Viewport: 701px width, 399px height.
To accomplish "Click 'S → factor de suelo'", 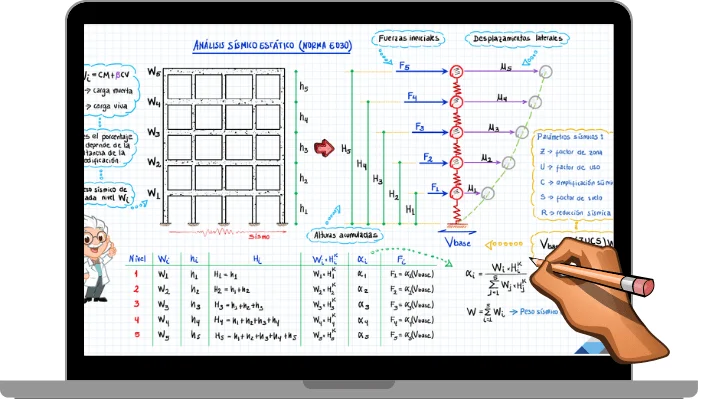I will [x=571, y=198].
